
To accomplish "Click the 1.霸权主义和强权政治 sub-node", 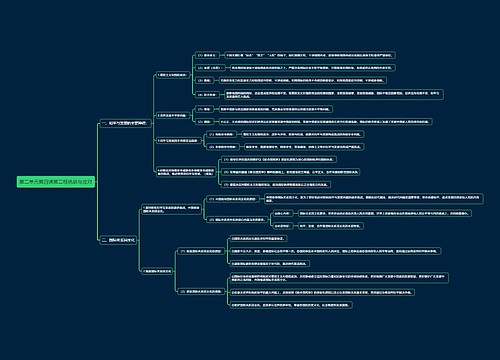I will [173, 75].
